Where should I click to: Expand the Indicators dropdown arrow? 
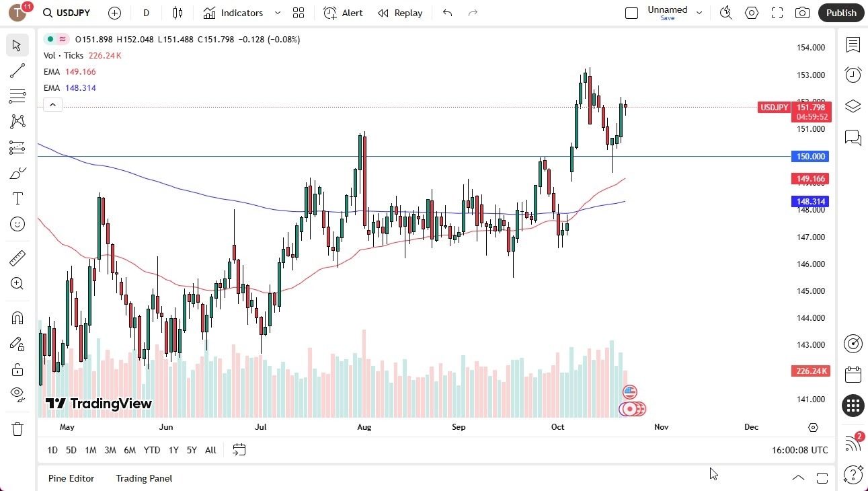(x=276, y=12)
